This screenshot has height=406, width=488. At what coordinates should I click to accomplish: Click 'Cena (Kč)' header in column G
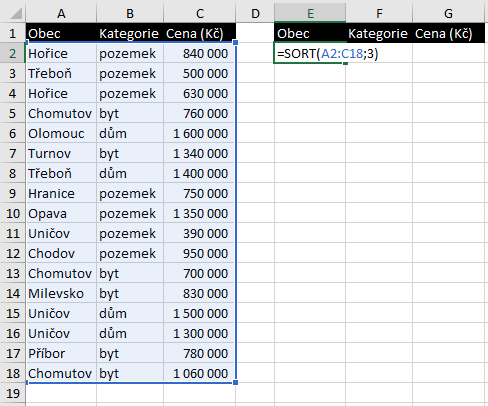(x=448, y=33)
